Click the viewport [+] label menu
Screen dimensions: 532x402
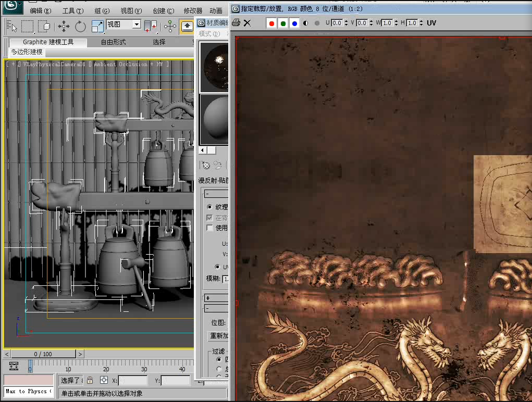pyautogui.click(x=13, y=64)
